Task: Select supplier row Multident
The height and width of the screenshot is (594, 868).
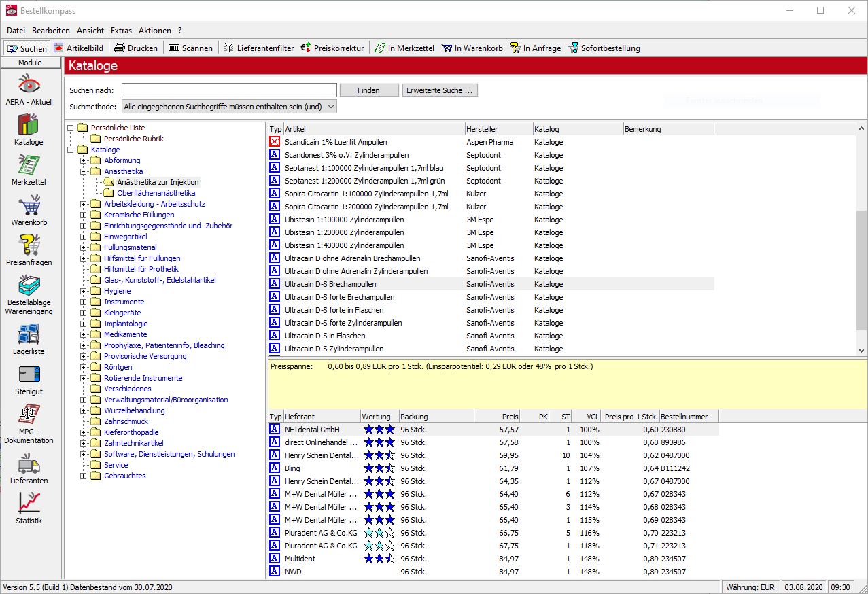Action: [x=493, y=559]
